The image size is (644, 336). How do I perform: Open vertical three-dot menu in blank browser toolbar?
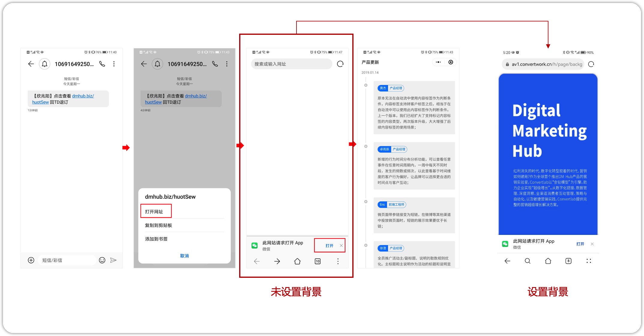(338, 261)
